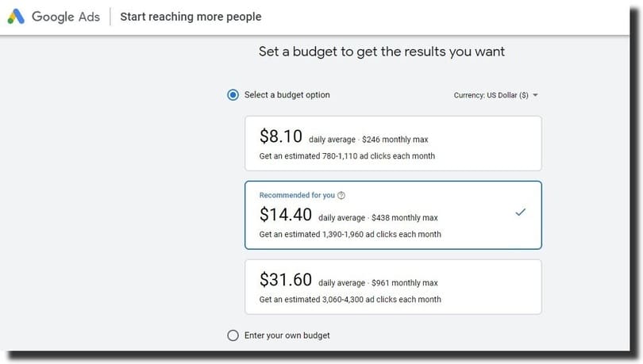Screen dimensions: 643x364
Task: Click the checkmark icon on the $14.40 card
Action: tap(521, 212)
